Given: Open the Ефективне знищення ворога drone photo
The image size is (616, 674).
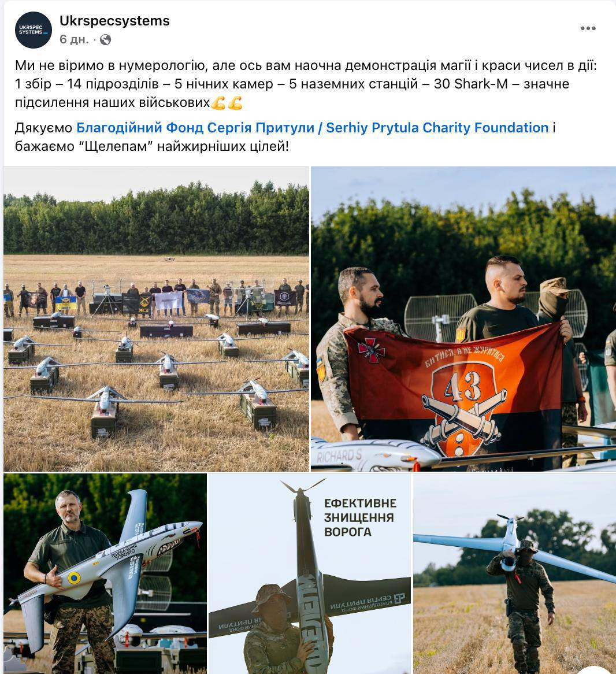Looking at the screenshot, I should pyautogui.click(x=310, y=573).
